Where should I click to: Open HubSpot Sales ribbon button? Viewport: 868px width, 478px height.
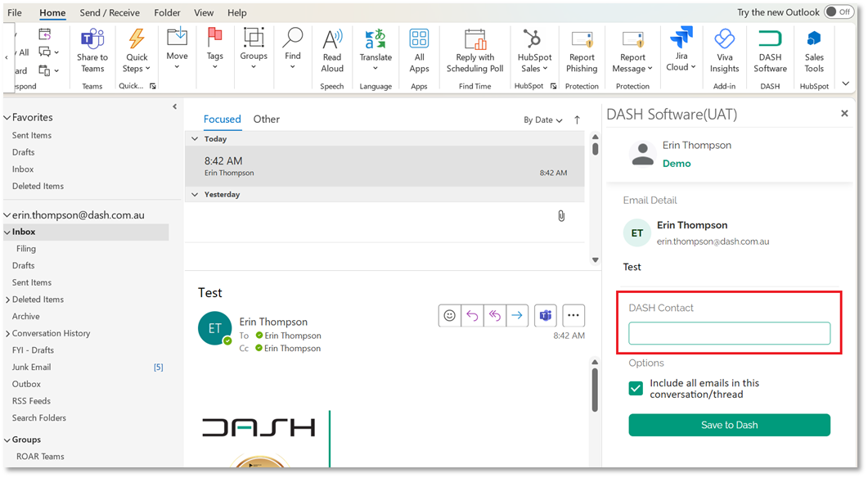coord(534,51)
